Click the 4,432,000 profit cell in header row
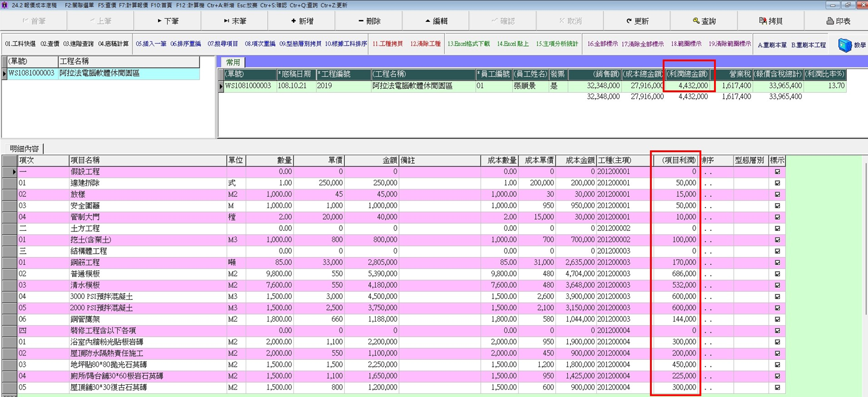This screenshot has width=868, height=397. click(688, 85)
